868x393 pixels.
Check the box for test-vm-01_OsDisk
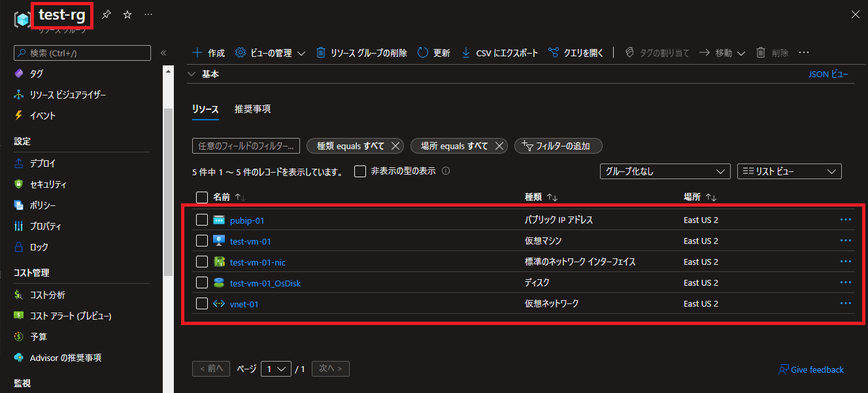point(202,283)
